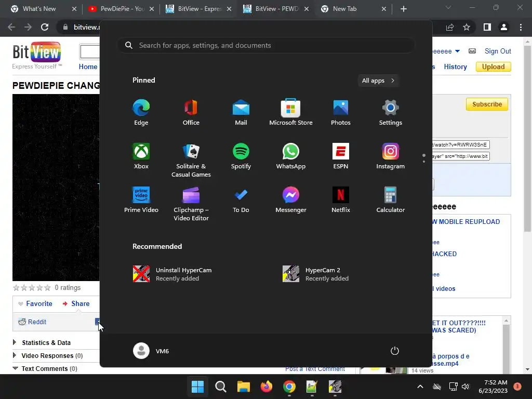Open Messenger from Start menu
Screen dimensions: 532x399
tap(291, 200)
